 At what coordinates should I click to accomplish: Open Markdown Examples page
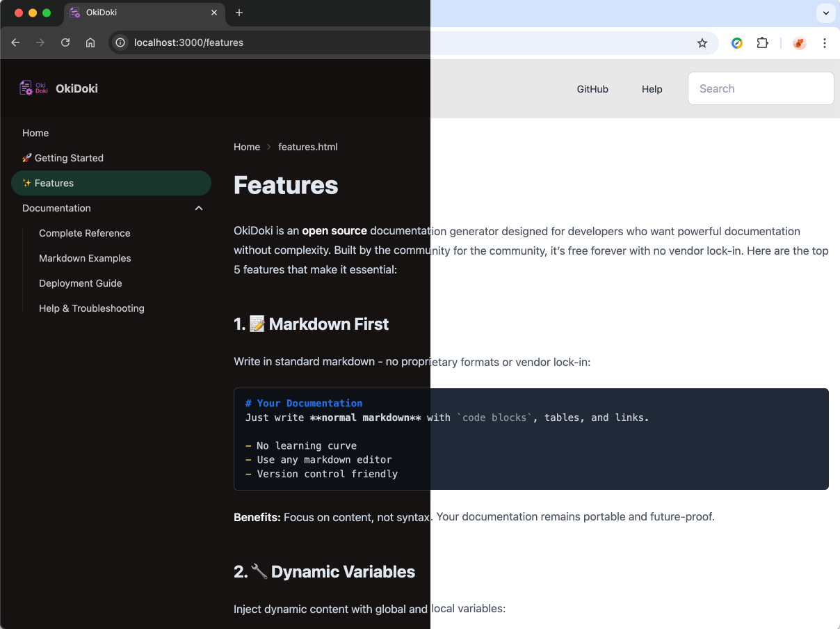coord(85,258)
